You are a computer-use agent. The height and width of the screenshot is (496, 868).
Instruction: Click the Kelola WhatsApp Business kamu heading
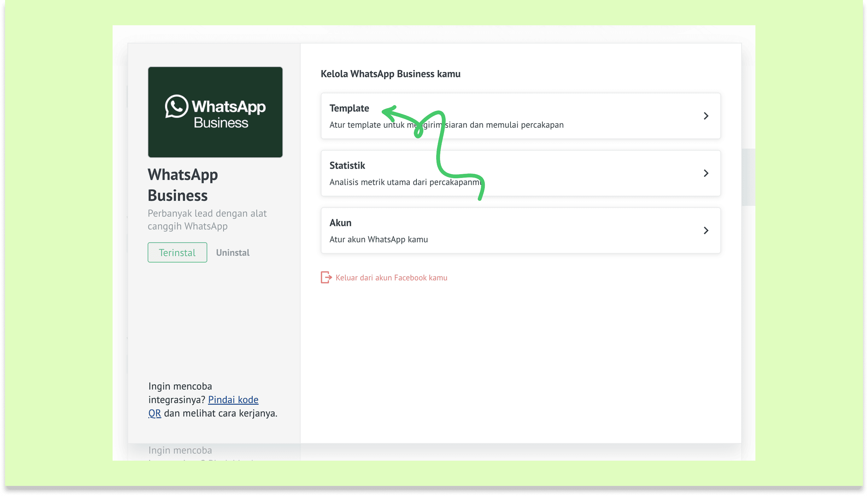(x=390, y=74)
